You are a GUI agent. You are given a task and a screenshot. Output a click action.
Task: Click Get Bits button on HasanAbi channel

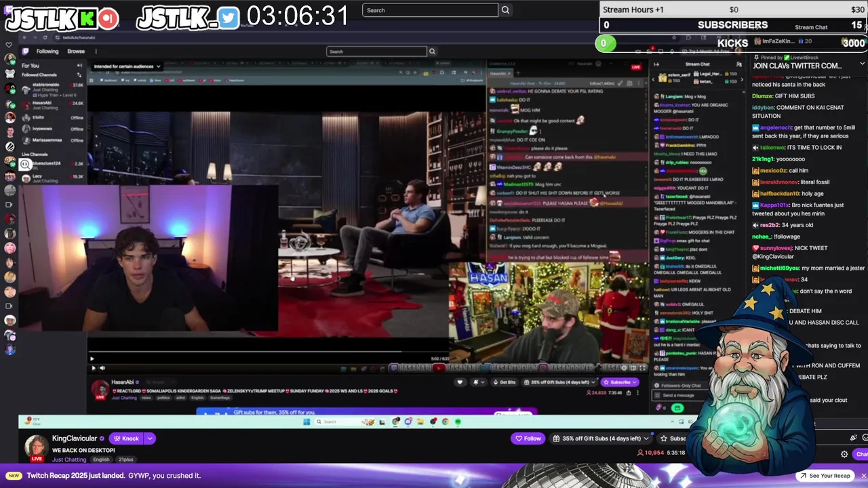pos(505,382)
